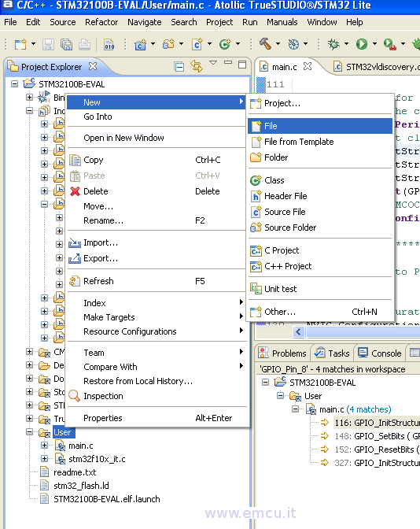Click the New C project toolbar icon
Viewport: 420px width, 529px height.
(x=140, y=44)
